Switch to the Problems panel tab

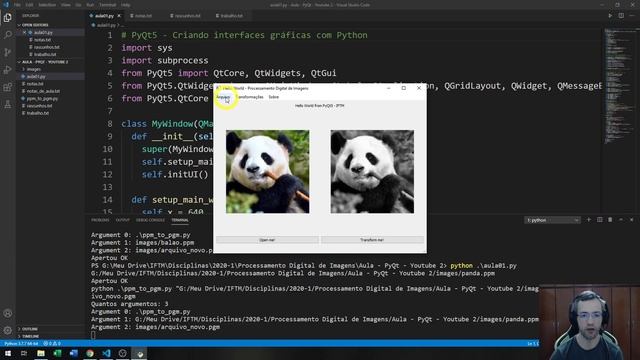point(100,220)
